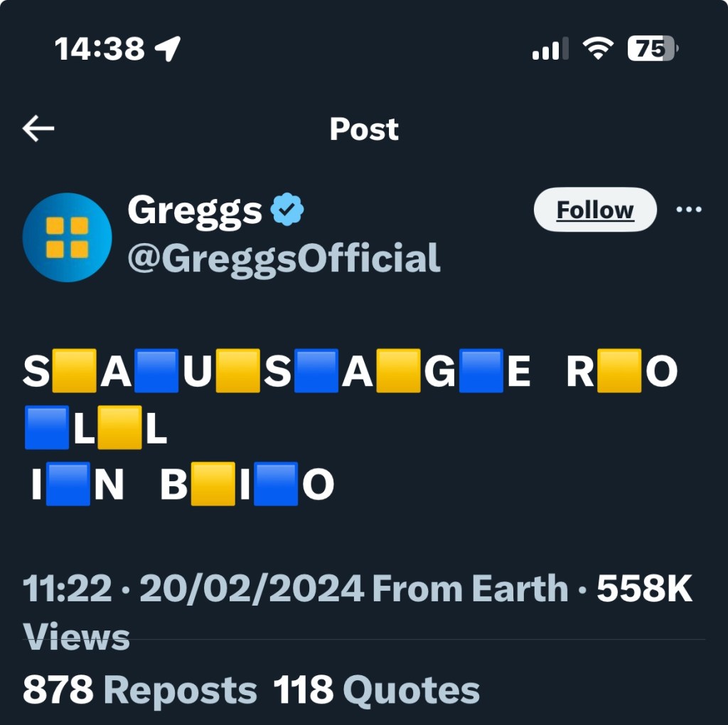Tap the battery level indicator

click(x=653, y=48)
